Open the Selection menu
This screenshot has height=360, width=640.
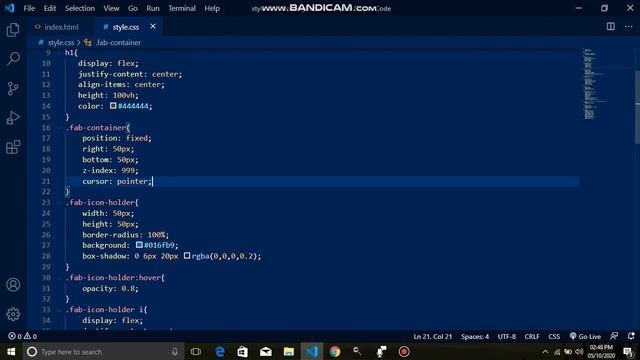(80, 8)
